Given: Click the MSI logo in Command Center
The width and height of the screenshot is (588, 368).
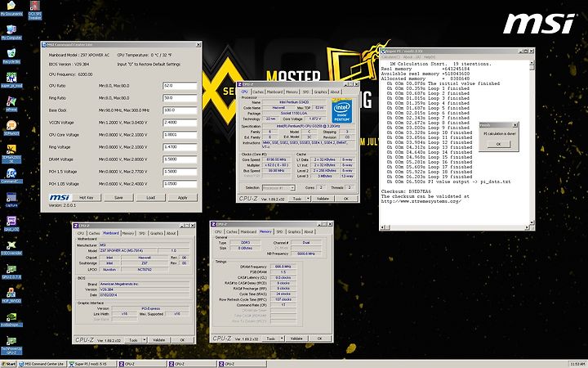Looking at the screenshot, I should [60, 198].
